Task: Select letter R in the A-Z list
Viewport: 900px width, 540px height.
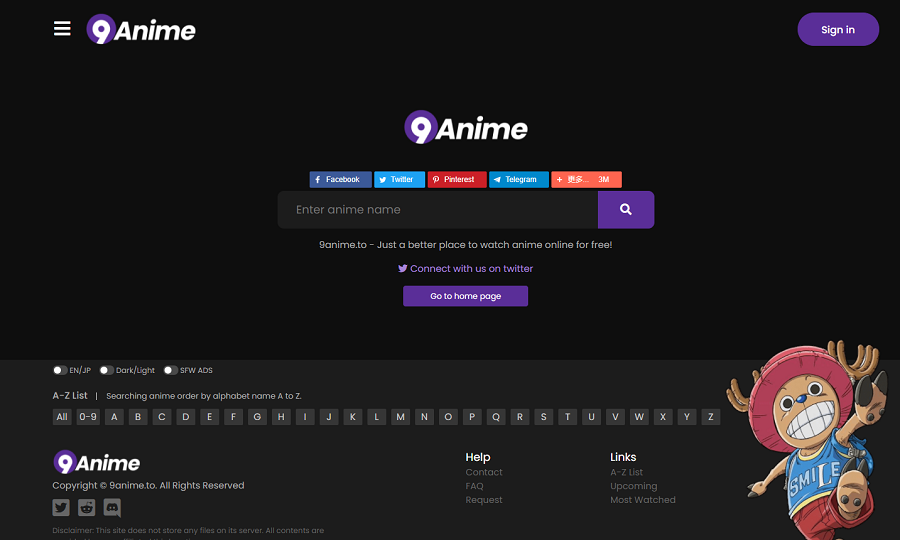Action: 520,417
